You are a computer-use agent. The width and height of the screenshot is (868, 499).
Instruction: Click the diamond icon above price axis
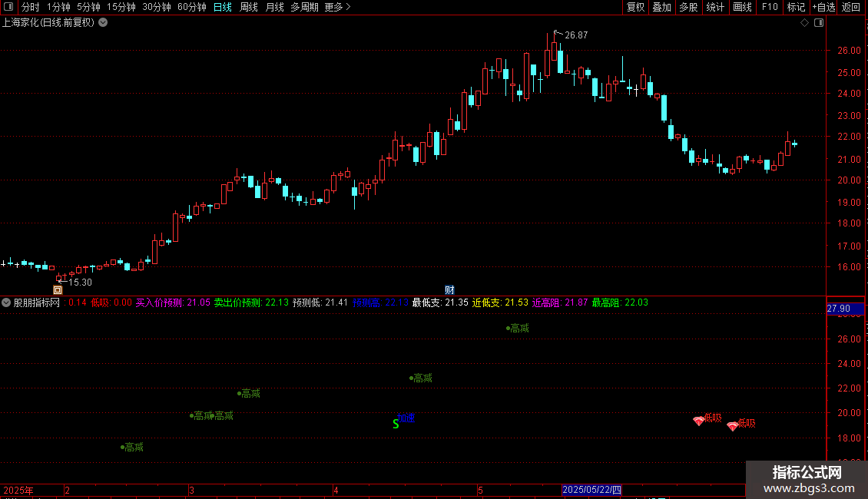point(805,23)
